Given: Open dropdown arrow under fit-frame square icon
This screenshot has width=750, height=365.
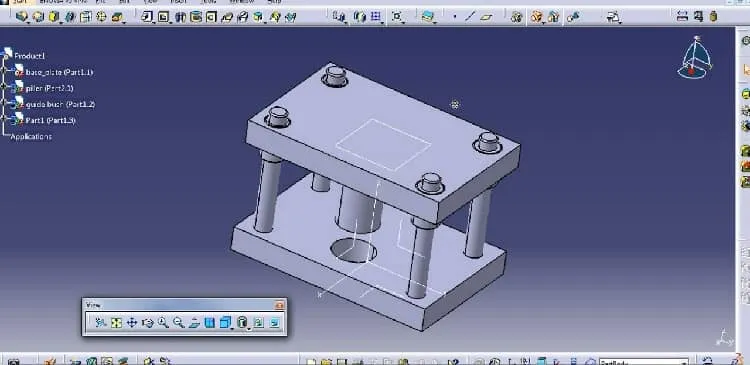Looking at the screenshot, I should click(404, 22).
